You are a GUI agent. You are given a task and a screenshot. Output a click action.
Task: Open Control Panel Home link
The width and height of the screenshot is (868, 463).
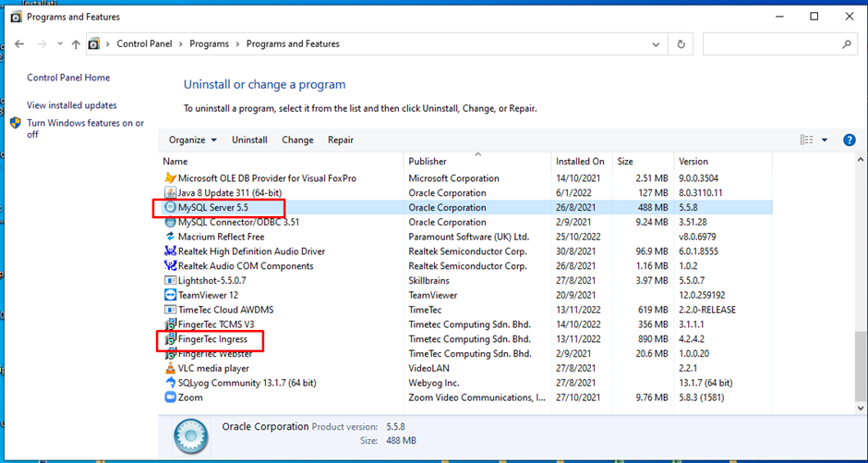[x=68, y=78]
